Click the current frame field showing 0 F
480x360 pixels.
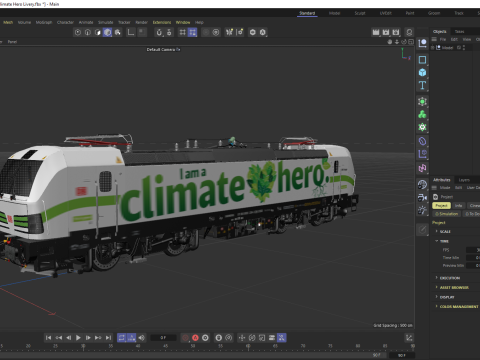[163, 338]
